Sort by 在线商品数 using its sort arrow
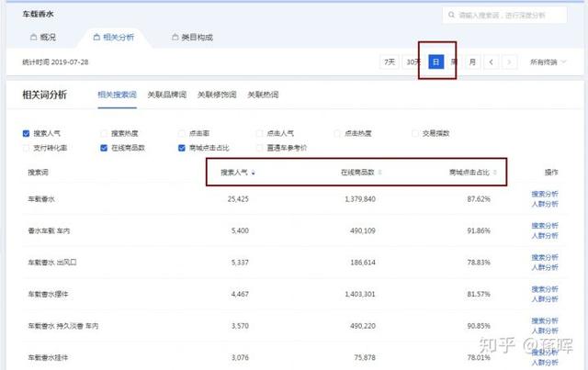This screenshot has height=370, width=588. coord(379,173)
